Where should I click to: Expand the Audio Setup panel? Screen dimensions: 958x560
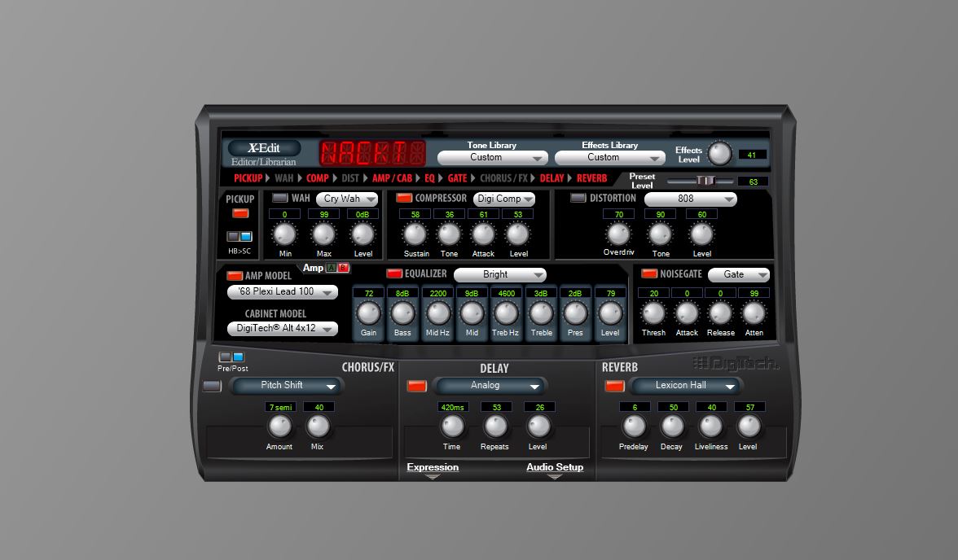click(555, 469)
